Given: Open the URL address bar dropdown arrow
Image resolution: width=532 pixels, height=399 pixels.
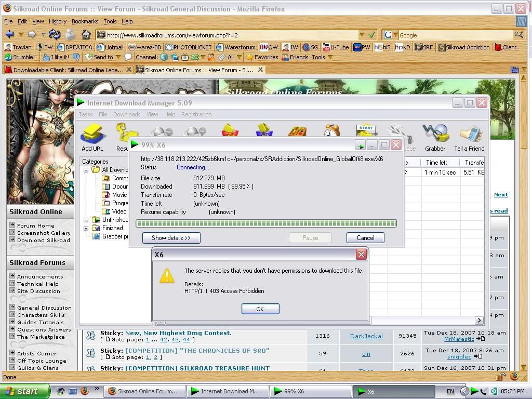Looking at the screenshot, I should pyautogui.click(x=362, y=35).
